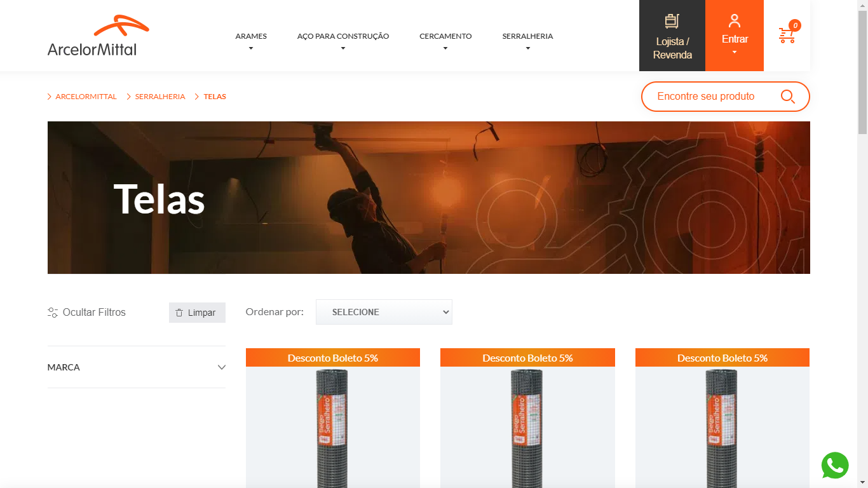Expand the ARAMES menu arrow

pos(251,48)
